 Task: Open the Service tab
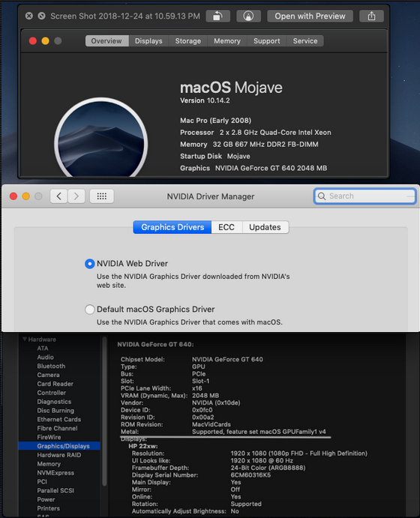pyautogui.click(x=305, y=41)
